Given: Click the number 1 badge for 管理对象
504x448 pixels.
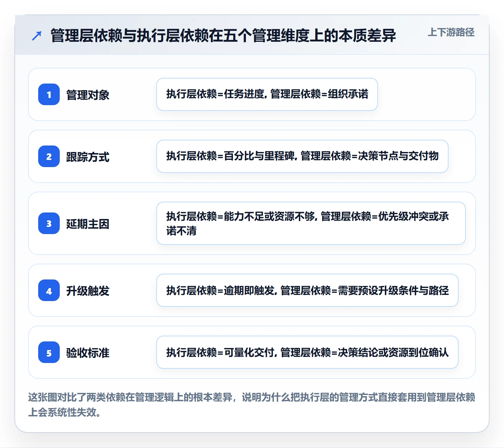Looking at the screenshot, I should click(x=49, y=94).
